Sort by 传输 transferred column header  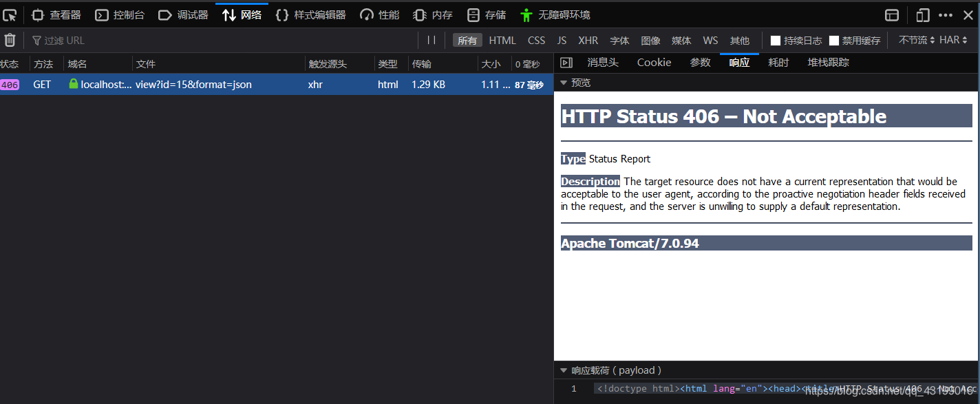[x=443, y=64]
